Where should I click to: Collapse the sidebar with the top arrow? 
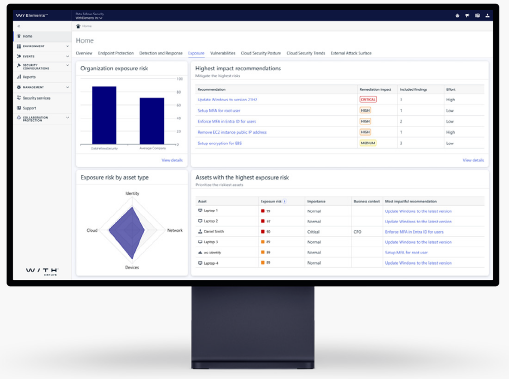click(x=19, y=26)
